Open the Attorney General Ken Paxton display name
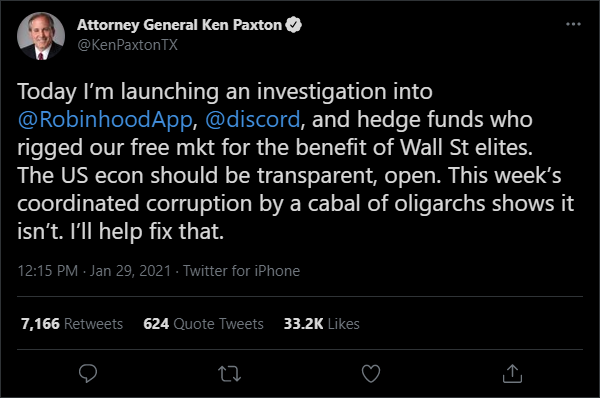This screenshot has width=600, height=398. click(x=179, y=25)
